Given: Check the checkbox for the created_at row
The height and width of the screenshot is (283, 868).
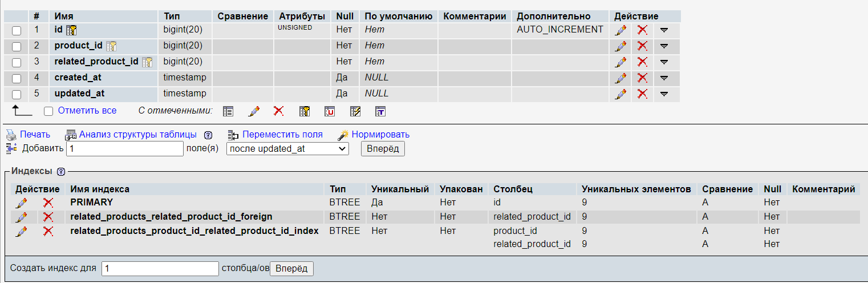Looking at the screenshot, I should pyautogui.click(x=17, y=78).
